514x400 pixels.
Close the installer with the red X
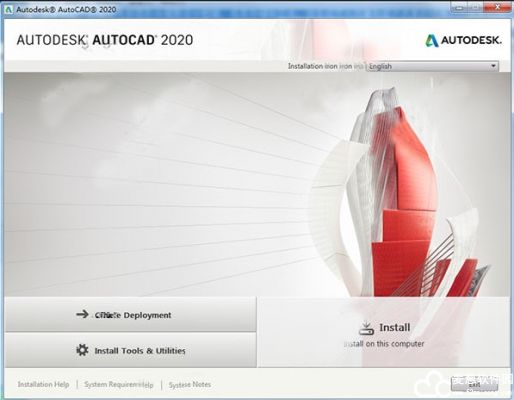498,7
